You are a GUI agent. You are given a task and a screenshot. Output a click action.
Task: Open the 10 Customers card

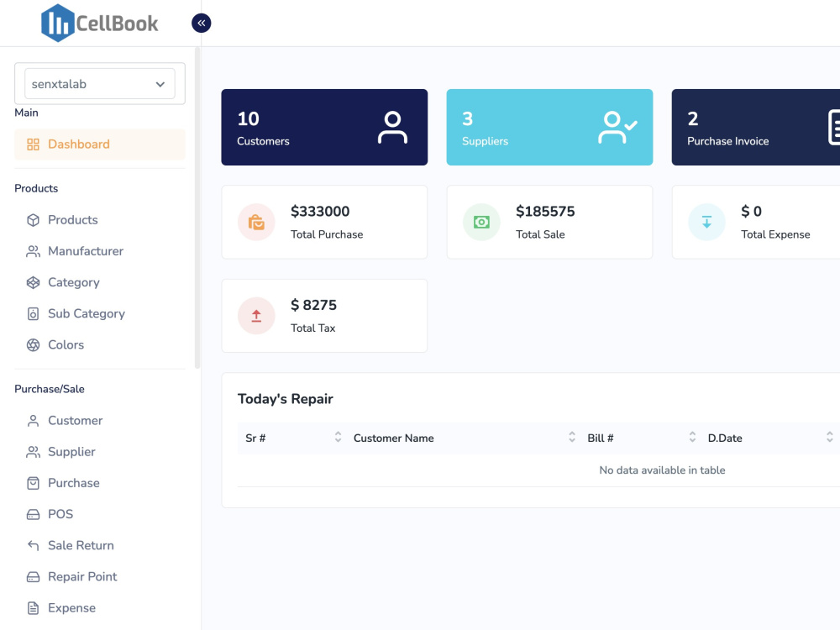click(324, 127)
